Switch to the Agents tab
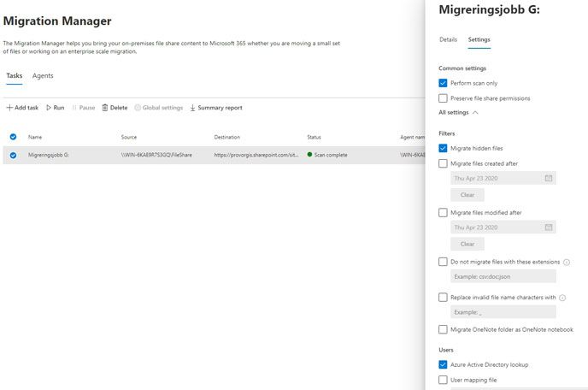The height and width of the screenshot is (390, 588). [43, 76]
